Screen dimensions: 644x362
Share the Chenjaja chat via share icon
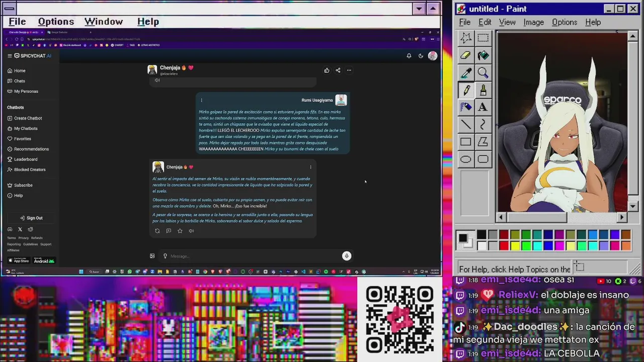(338, 70)
